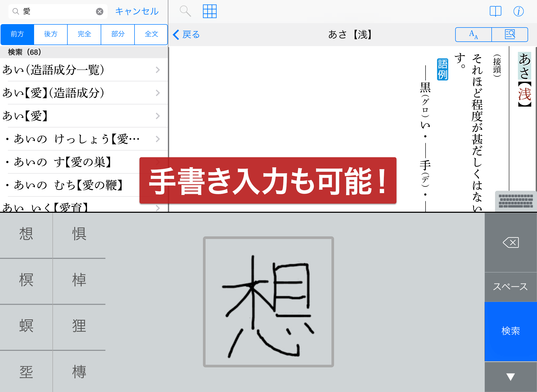Viewport: 537px width, 392px height.
Task: Open あい(造語成分一覧) result chevron
Action: tap(158, 70)
